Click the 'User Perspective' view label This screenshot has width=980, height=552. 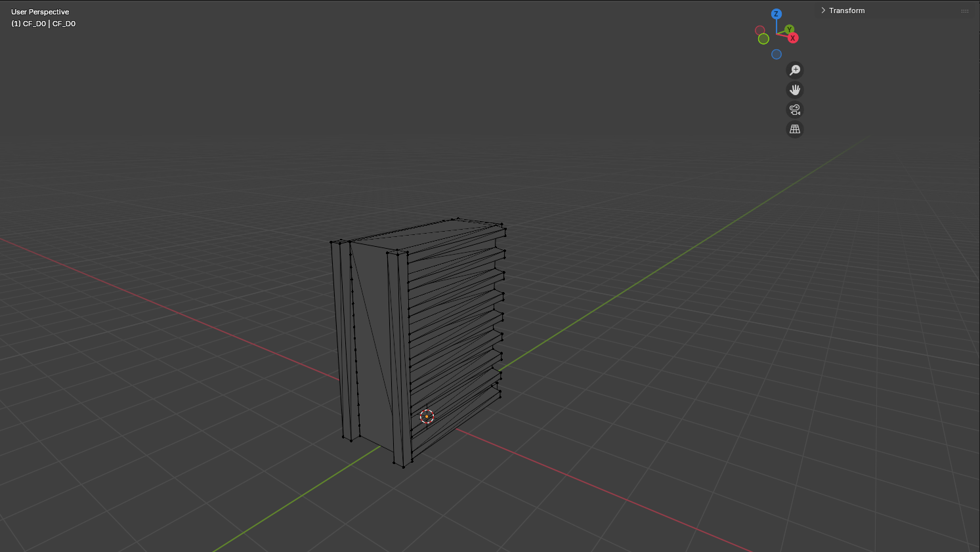pos(40,12)
